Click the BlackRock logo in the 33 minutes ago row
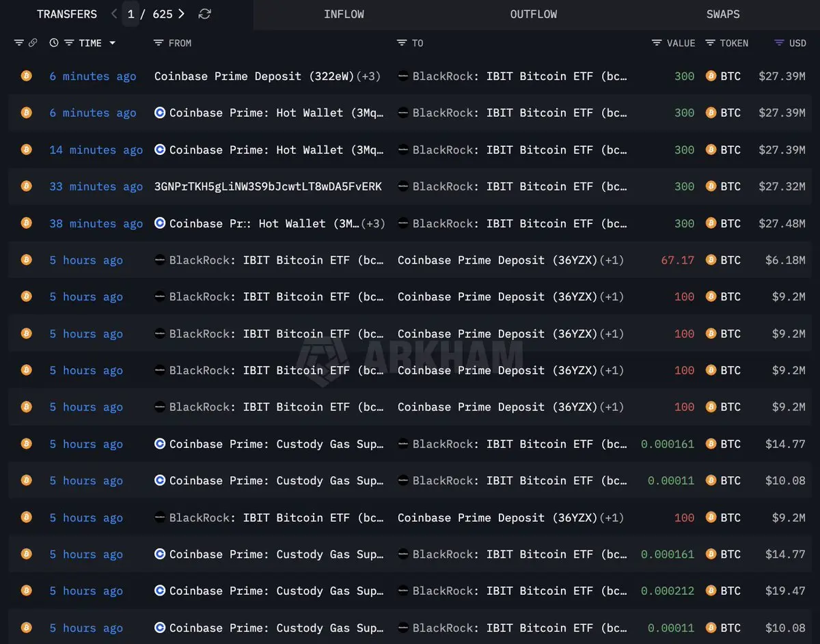The height and width of the screenshot is (644, 820). [403, 186]
